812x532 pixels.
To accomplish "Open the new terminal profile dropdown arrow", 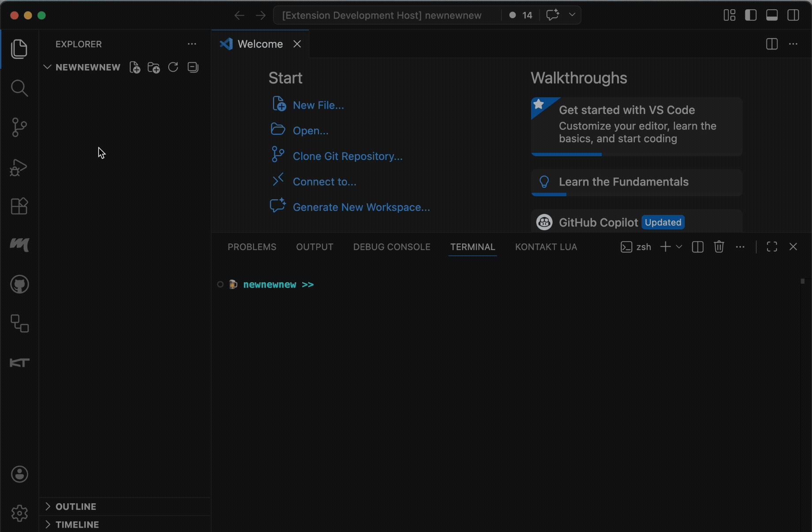I will pyautogui.click(x=679, y=247).
